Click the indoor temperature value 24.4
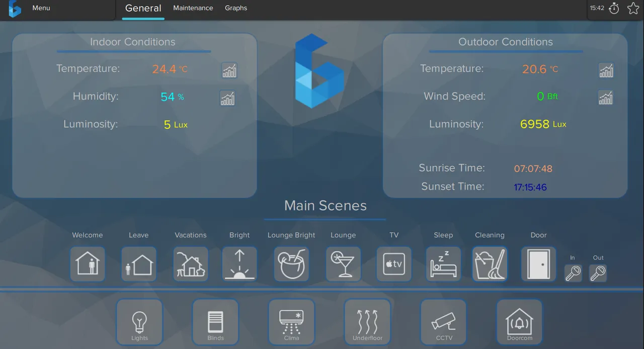644x349 pixels. point(170,69)
